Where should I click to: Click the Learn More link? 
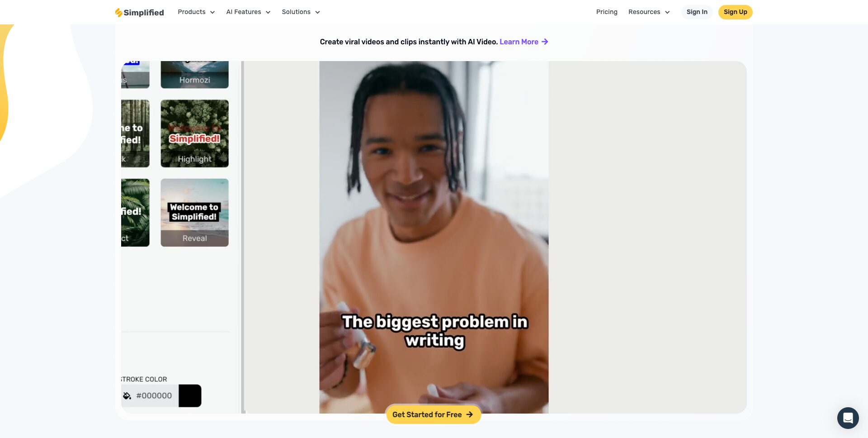pyautogui.click(x=519, y=42)
